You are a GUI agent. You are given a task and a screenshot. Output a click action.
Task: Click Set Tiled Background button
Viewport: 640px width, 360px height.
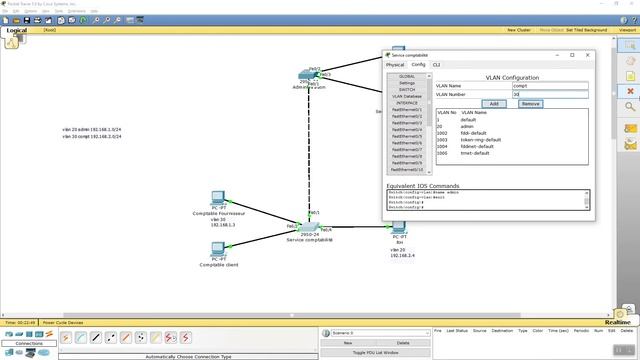click(587, 30)
